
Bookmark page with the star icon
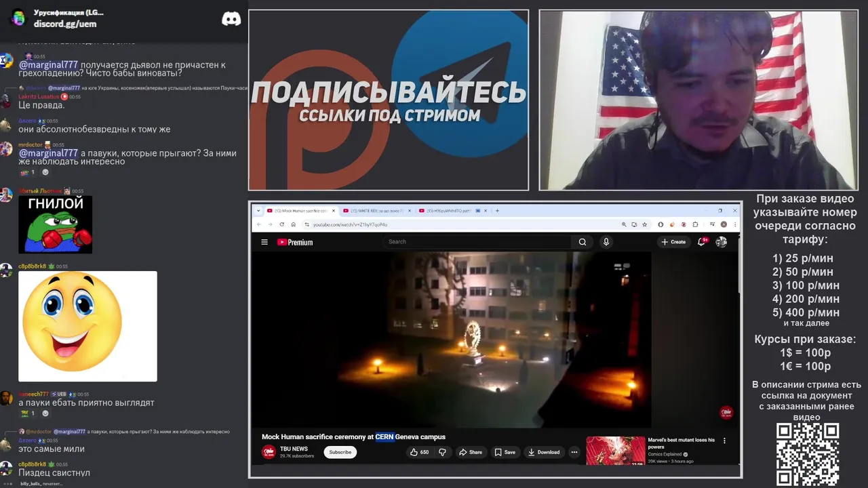point(645,224)
